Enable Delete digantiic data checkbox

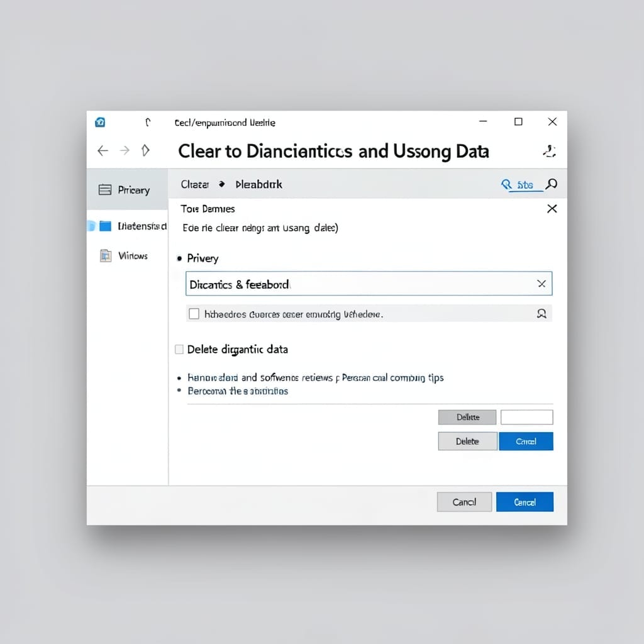pos(179,349)
